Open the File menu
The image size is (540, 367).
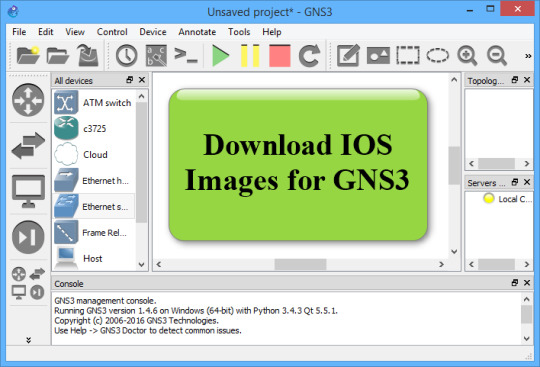coord(19,32)
